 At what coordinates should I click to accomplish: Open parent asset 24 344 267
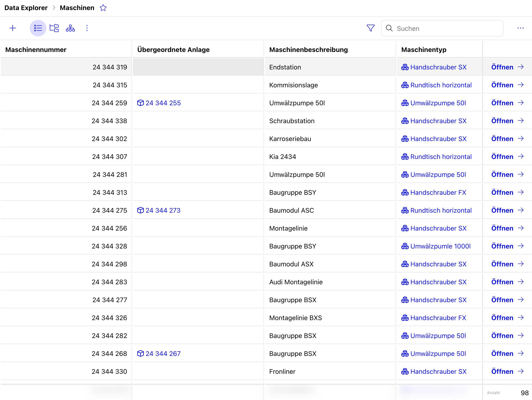pyautogui.click(x=159, y=354)
